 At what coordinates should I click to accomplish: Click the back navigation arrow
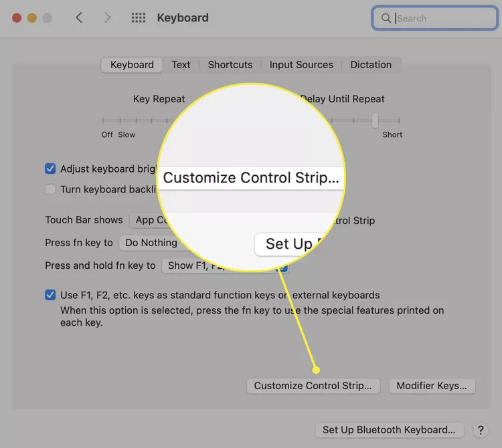coord(79,17)
